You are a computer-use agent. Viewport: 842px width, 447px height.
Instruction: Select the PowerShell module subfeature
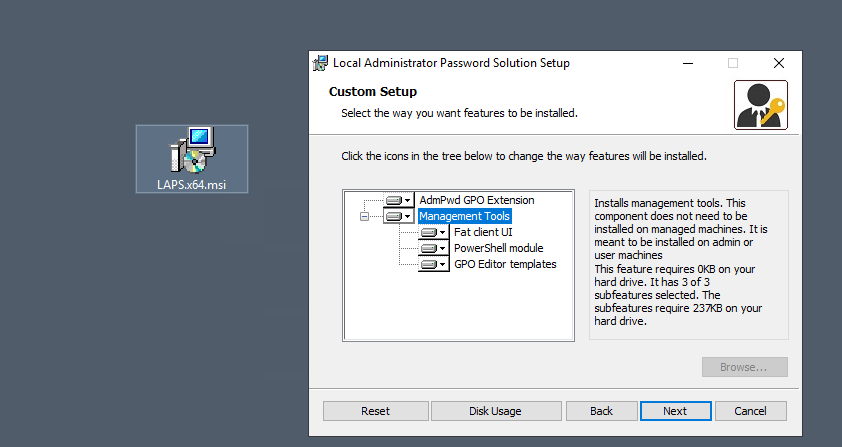[498, 248]
